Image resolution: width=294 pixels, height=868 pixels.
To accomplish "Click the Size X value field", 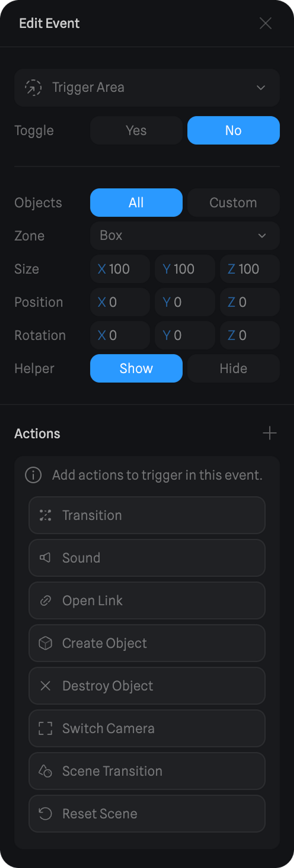I will tap(120, 269).
